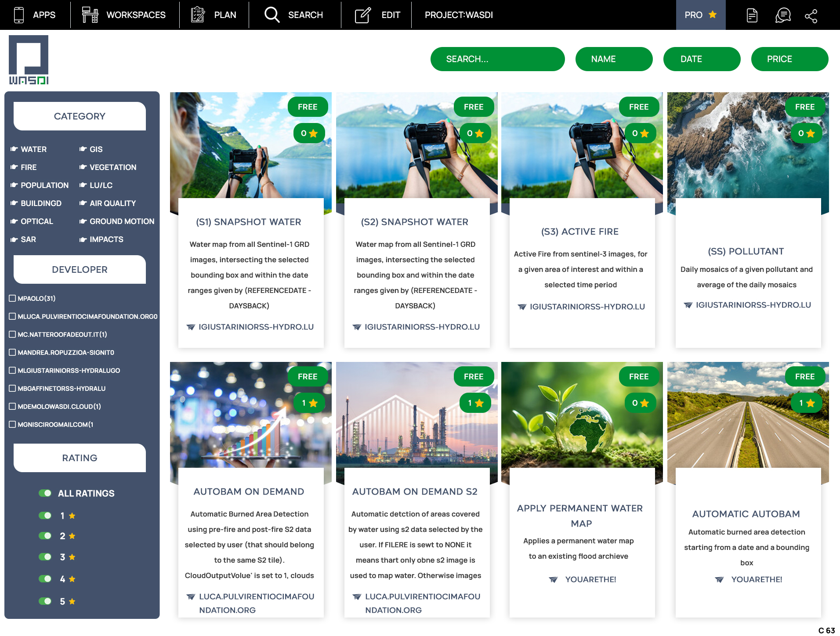Screen dimensions: 840x636
Task: Click the Apps mobile phone icon
Action: point(19,15)
